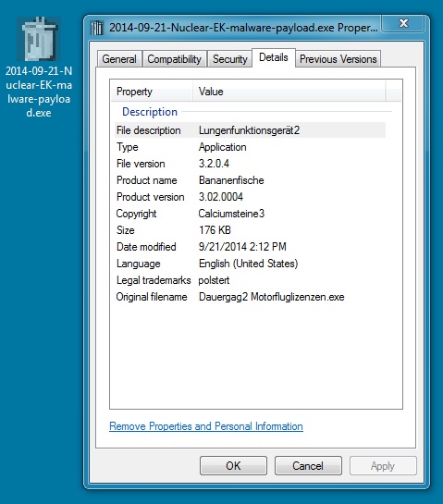Click the Apply button
The image size is (443, 504).
(383, 466)
